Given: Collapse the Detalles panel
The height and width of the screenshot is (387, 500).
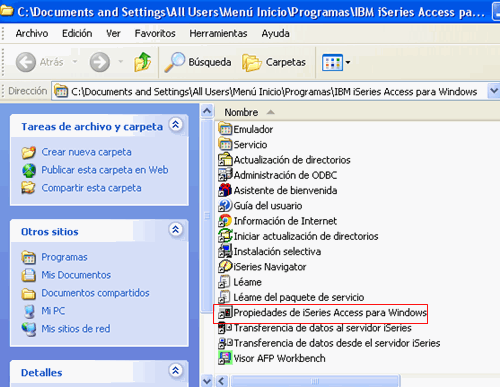Looking at the screenshot, I should pos(176,370).
